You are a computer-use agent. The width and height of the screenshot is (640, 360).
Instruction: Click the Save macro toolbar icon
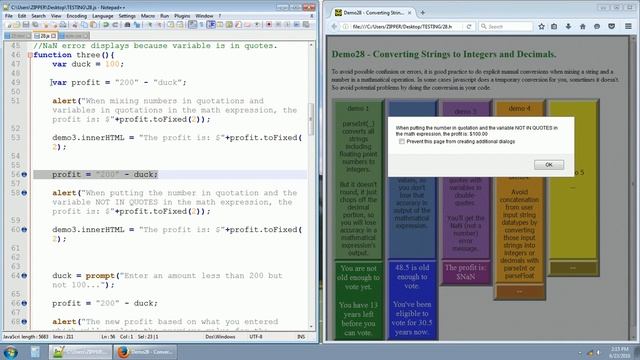(x=306, y=25)
